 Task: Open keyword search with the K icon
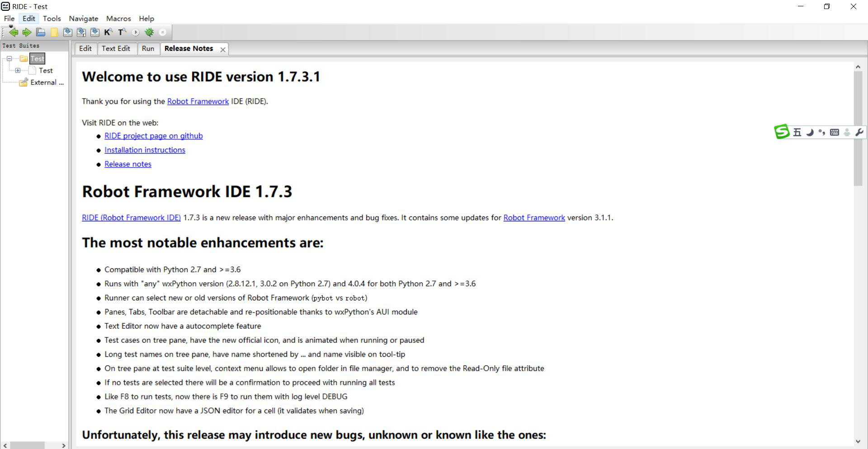point(108,32)
